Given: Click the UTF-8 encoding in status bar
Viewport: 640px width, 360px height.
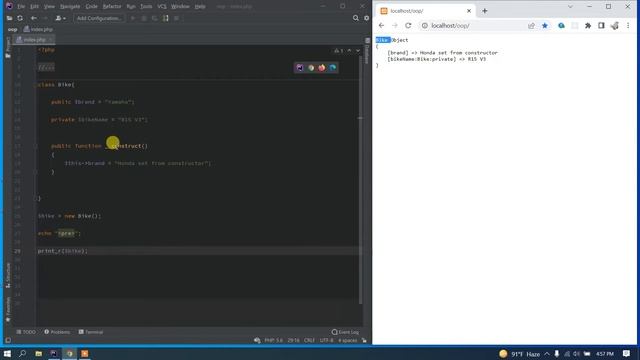Looking at the screenshot, I should (327, 340).
